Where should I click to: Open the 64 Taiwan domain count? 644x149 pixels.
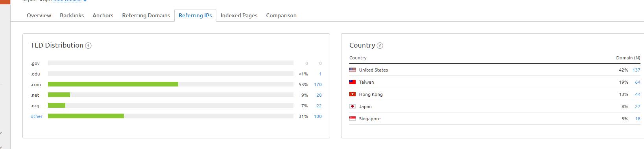(x=638, y=82)
